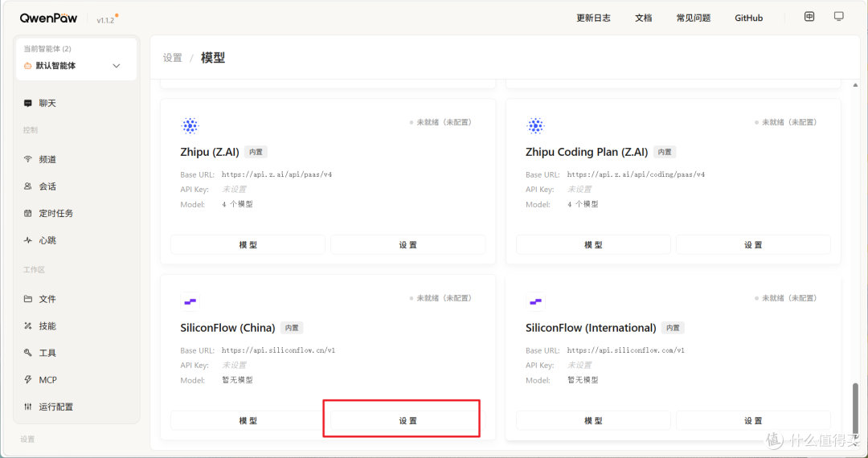Click 未就绪 status on Zhipu (Z.AI)
The height and width of the screenshot is (458, 868).
pos(441,122)
